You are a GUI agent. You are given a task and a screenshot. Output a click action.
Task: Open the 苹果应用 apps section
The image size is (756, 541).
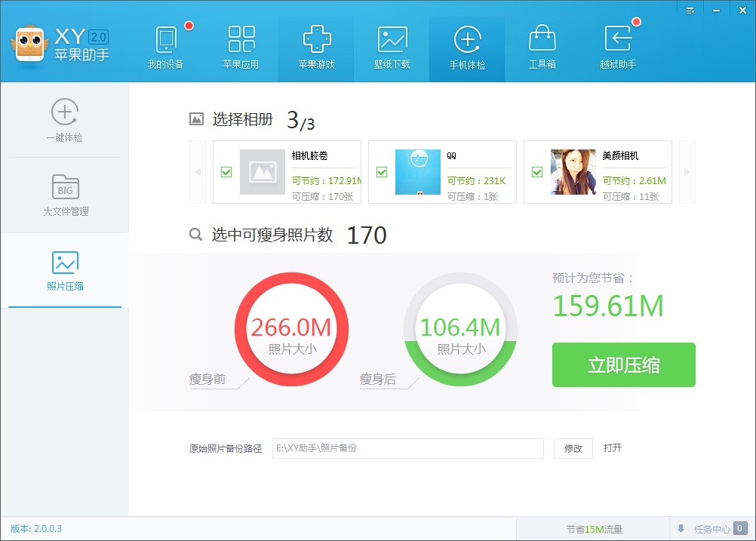coord(242,45)
